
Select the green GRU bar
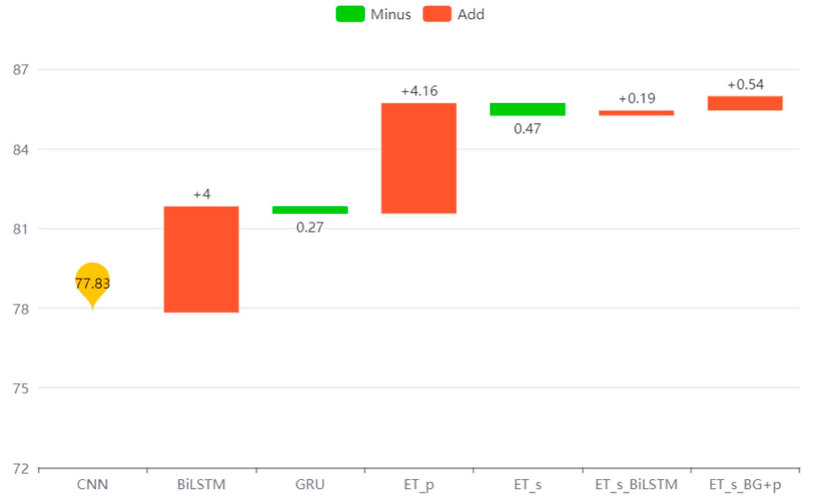[x=310, y=210]
